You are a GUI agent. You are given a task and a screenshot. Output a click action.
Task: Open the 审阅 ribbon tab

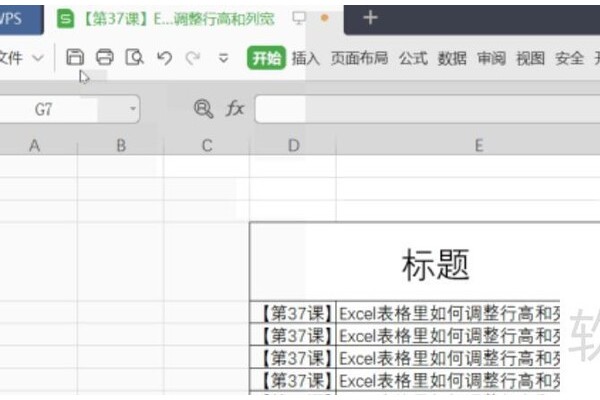(491, 58)
